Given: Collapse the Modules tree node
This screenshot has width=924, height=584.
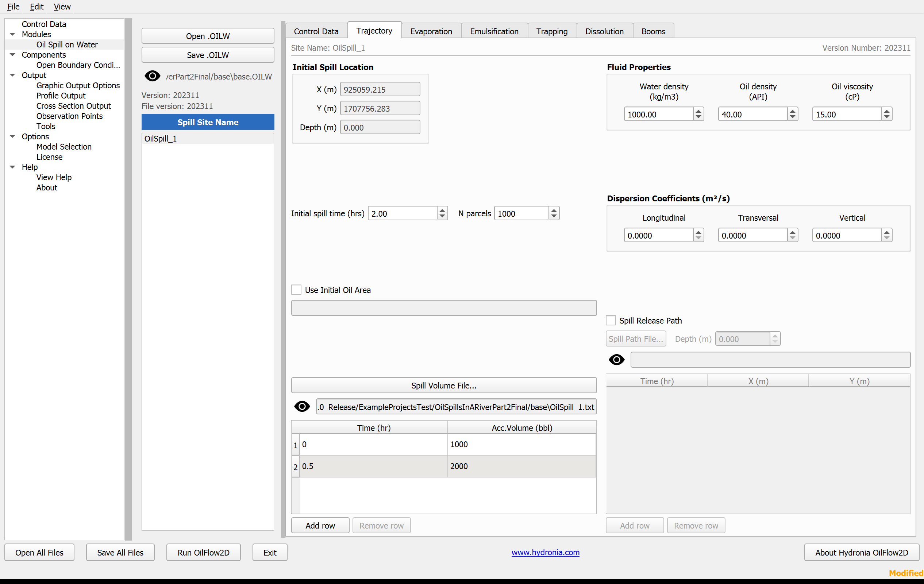Looking at the screenshot, I should (12, 34).
